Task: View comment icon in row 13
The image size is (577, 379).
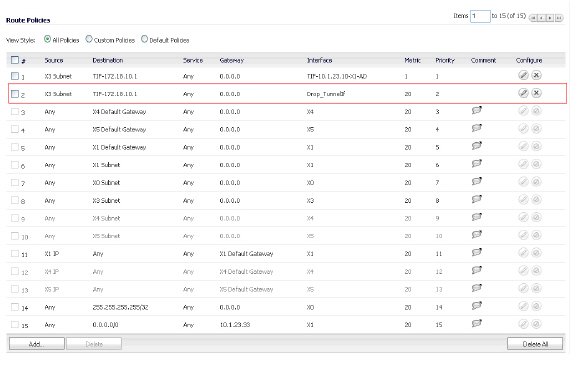Action: (477, 287)
